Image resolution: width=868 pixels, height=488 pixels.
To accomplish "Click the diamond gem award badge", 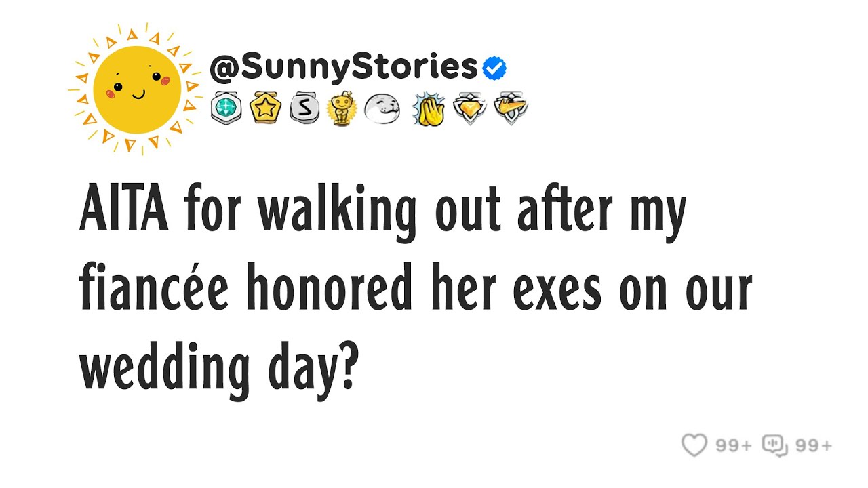I will click(x=226, y=108).
